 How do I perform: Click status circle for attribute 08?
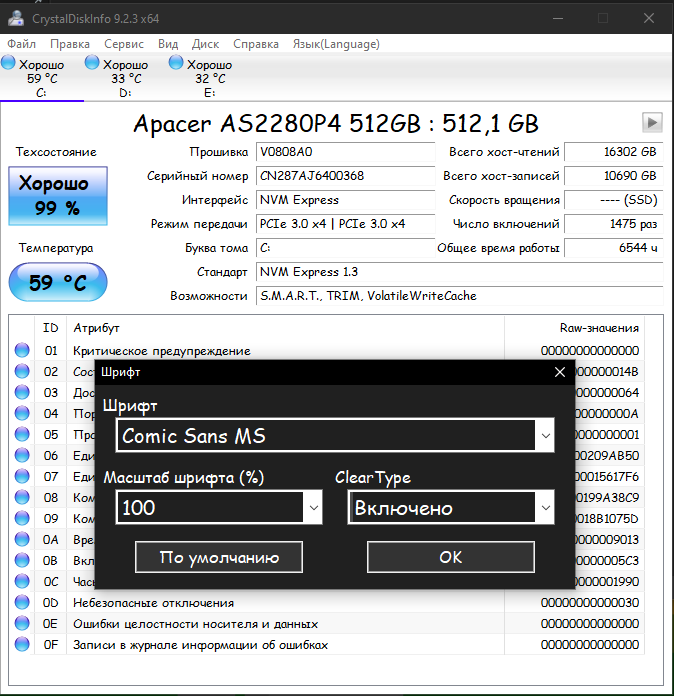(x=22, y=497)
